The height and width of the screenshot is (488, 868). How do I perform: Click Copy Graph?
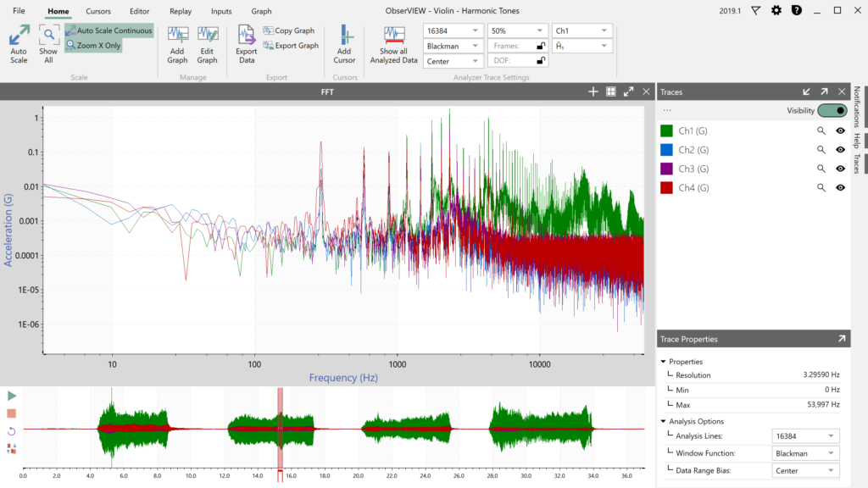(x=289, y=30)
